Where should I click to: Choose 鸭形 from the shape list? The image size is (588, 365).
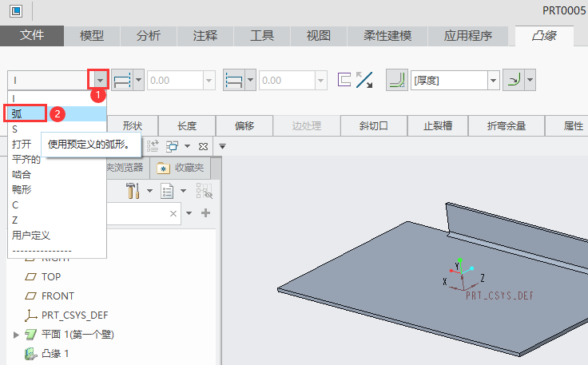[57, 189]
